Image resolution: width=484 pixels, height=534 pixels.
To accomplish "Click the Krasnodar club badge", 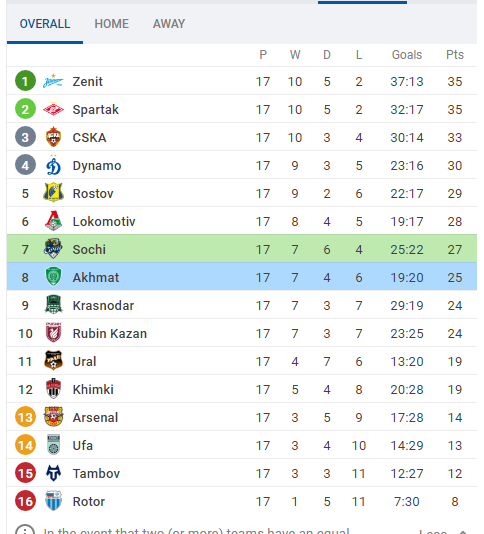I will pos(53,305).
